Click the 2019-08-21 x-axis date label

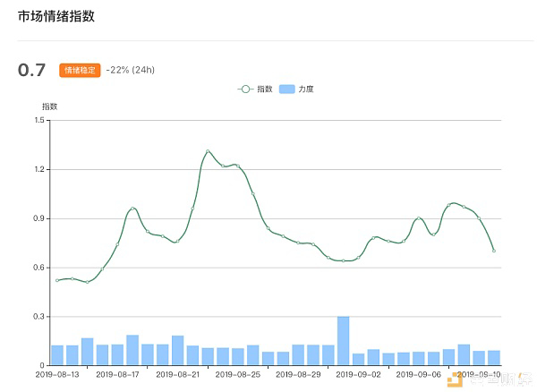coord(177,374)
